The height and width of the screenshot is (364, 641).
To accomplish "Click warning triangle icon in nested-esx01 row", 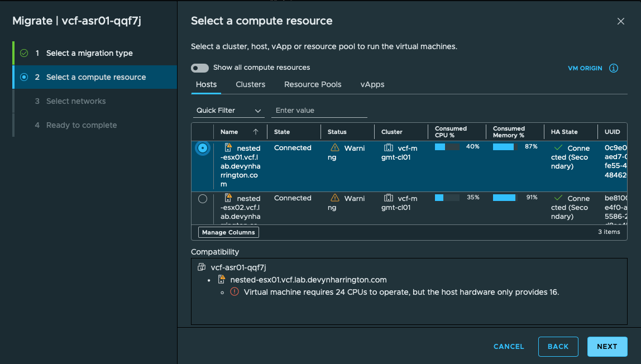I will pyautogui.click(x=335, y=147).
